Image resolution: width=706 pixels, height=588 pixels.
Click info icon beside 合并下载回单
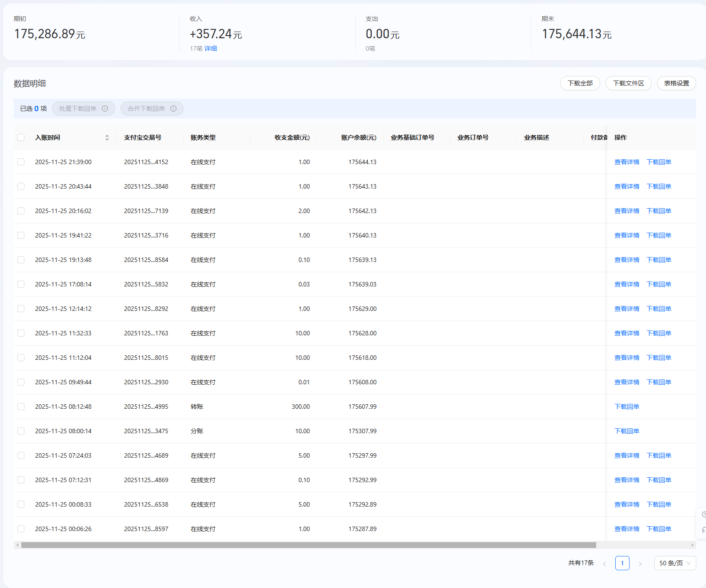(x=173, y=109)
